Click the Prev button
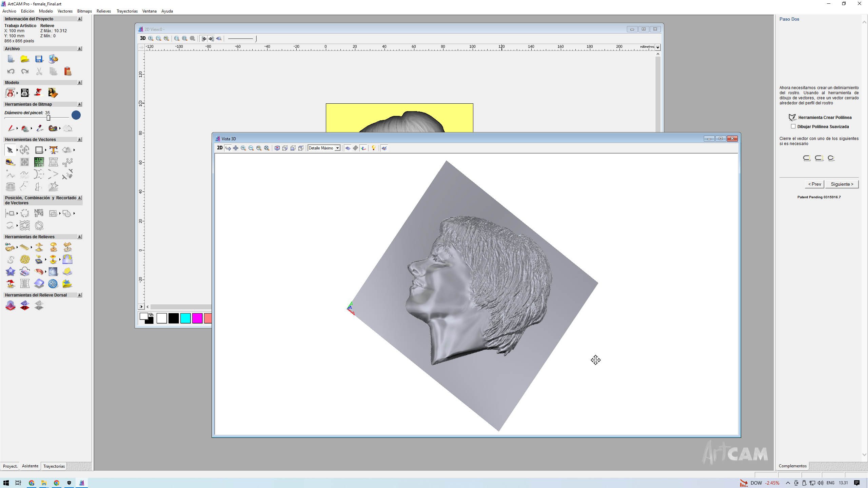 [814, 184]
